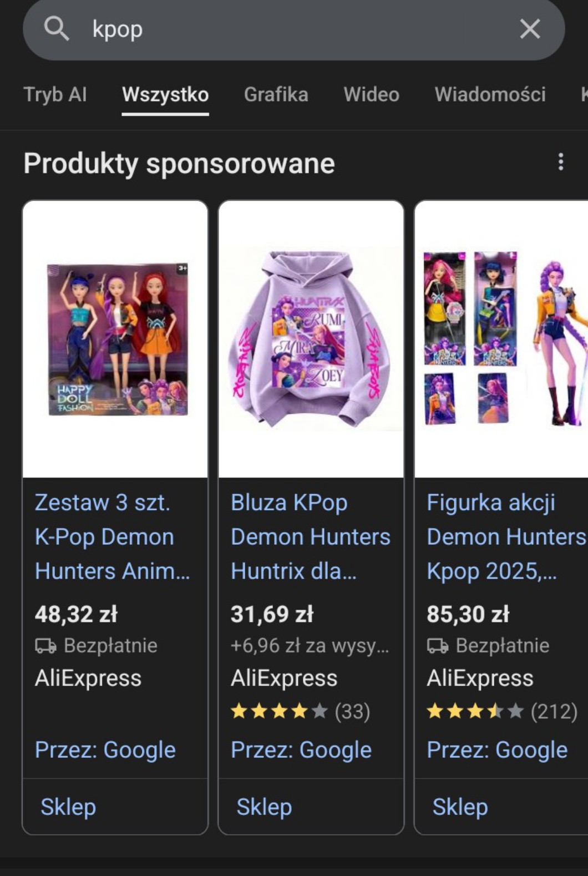Open the Wideo tab
The image size is (588, 876).
click(371, 94)
